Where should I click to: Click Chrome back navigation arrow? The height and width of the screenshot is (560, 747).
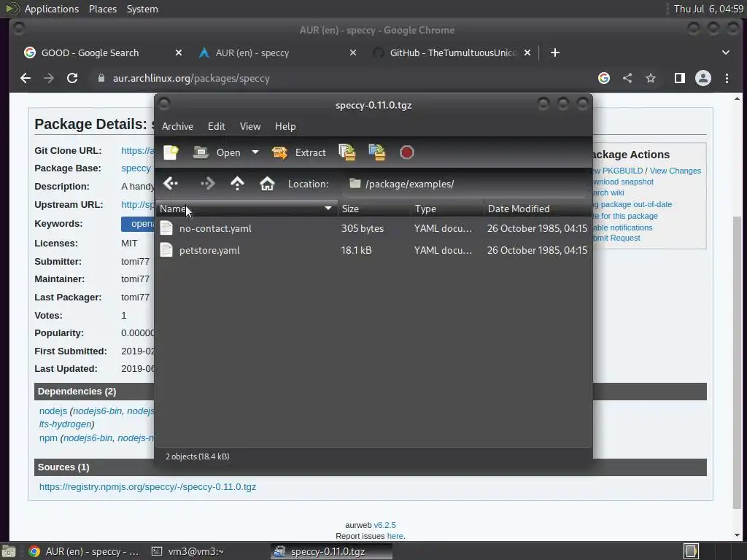(x=26, y=78)
